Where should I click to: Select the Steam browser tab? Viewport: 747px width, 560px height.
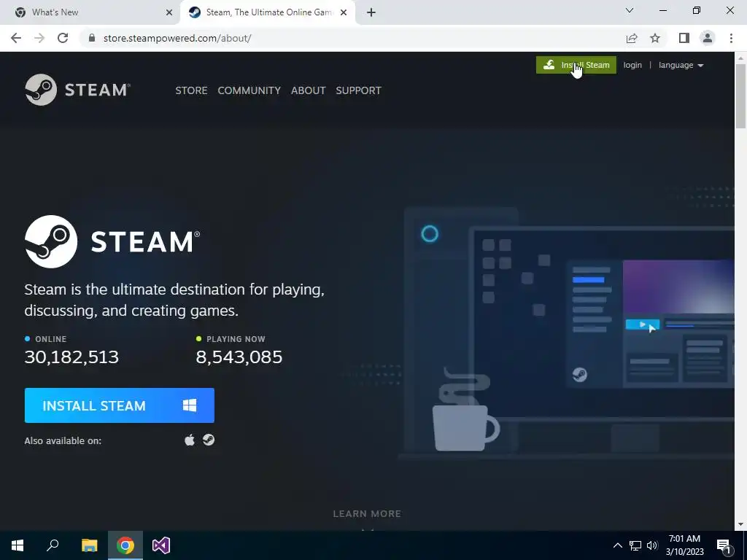(267, 12)
